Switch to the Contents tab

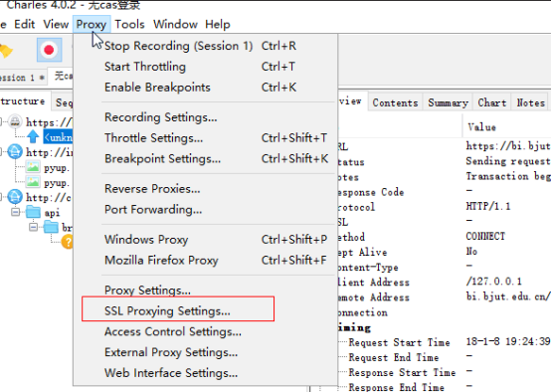(395, 102)
